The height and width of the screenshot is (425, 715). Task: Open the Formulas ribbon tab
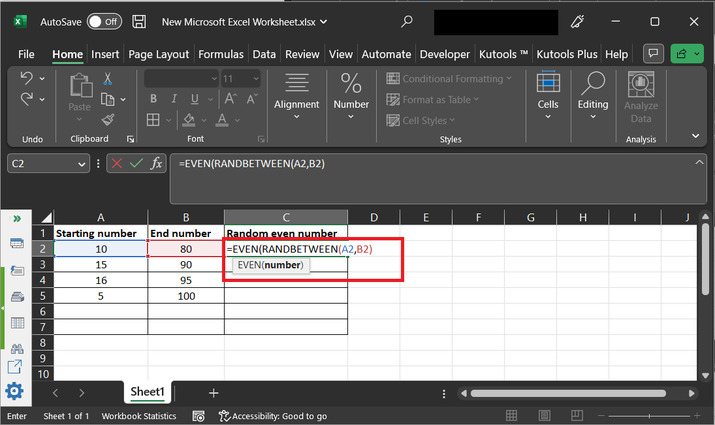point(220,54)
